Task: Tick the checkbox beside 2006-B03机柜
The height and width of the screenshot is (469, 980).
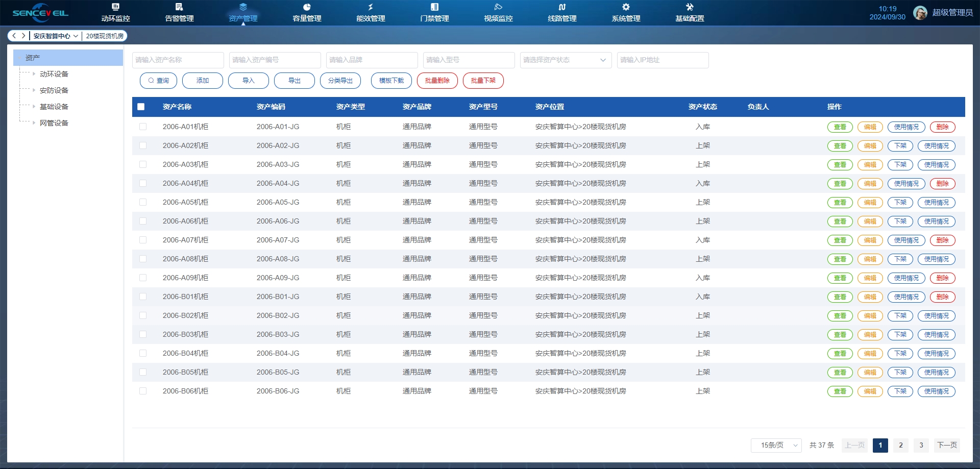Action: click(x=143, y=334)
